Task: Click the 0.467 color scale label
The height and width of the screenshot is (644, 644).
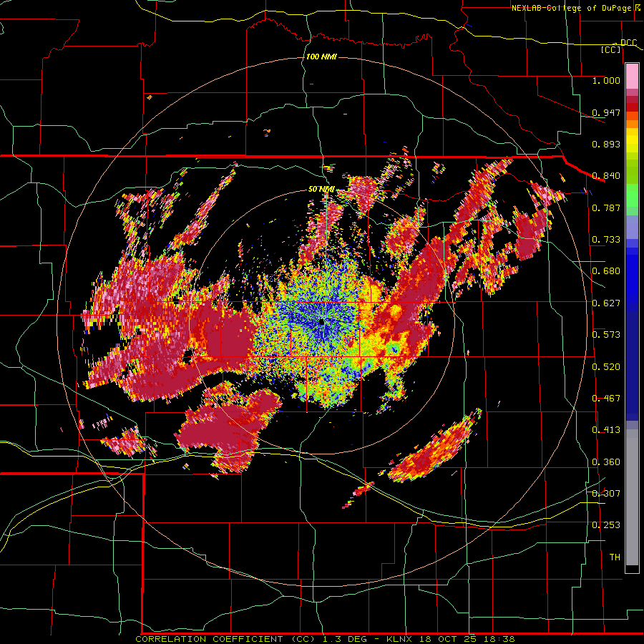Action: 606,399
